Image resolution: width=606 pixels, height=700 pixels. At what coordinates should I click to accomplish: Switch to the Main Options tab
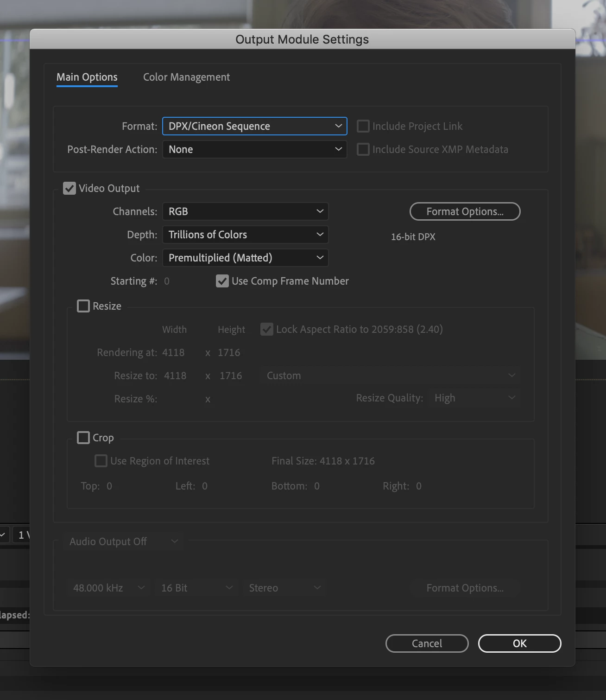tap(87, 77)
